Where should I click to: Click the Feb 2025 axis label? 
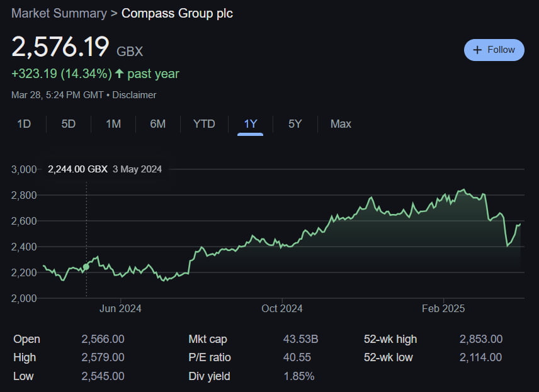click(x=443, y=308)
